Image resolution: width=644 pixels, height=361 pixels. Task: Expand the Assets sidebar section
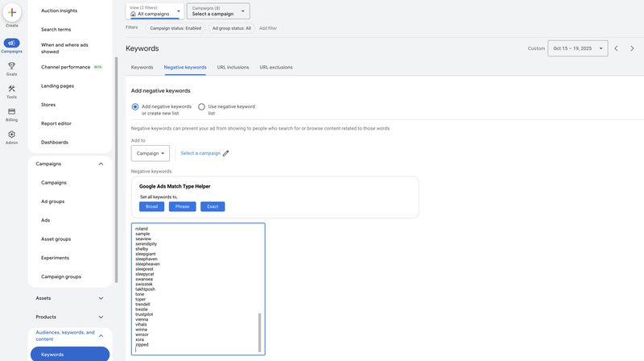pos(101,298)
